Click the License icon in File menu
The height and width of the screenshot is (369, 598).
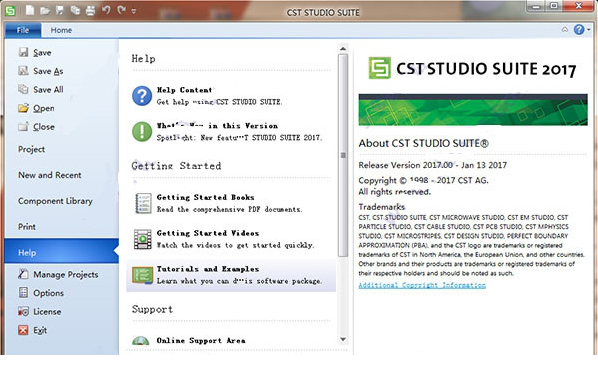tap(24, 311)
